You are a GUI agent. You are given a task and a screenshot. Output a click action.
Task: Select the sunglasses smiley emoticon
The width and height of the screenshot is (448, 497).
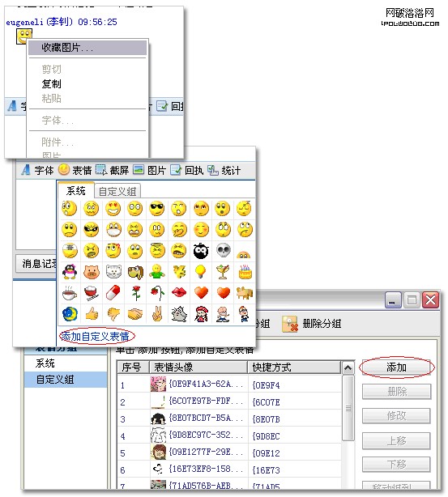pyautogui.click(x=156, y=208)
